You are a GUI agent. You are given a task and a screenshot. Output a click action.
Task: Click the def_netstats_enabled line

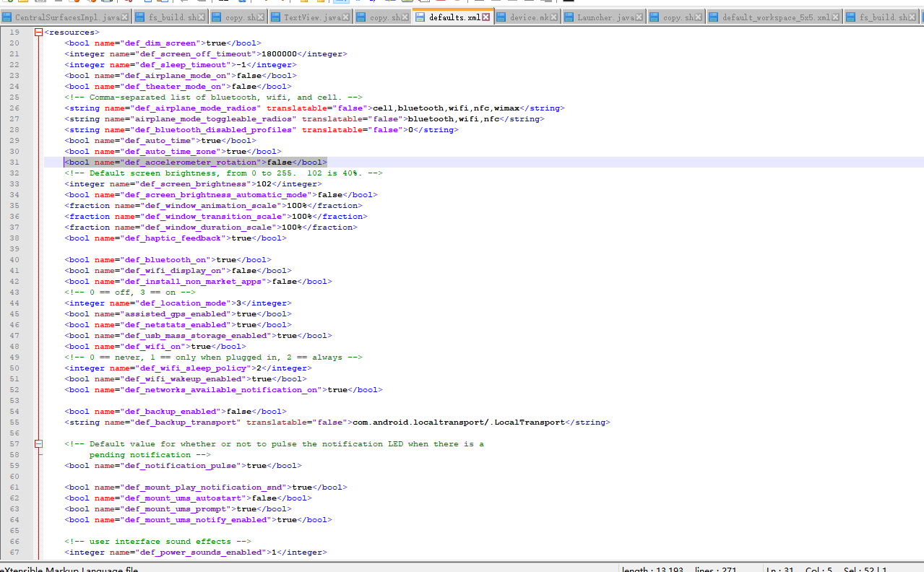pos(178,325)
